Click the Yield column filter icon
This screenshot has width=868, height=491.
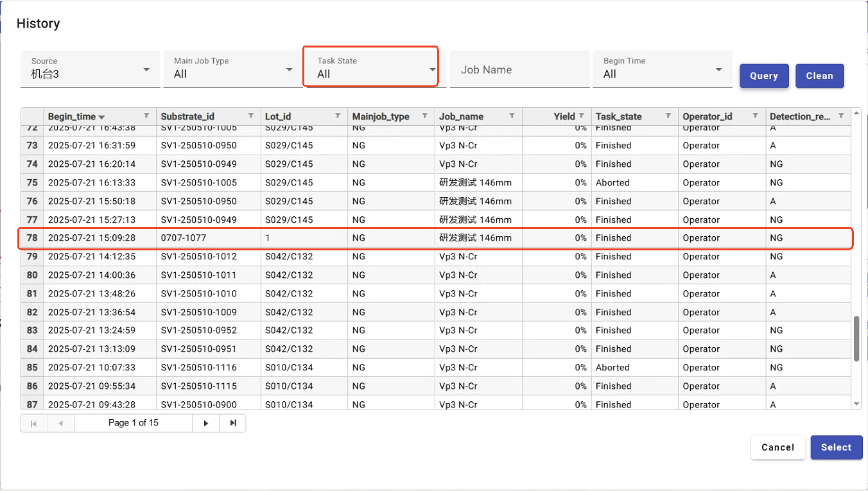(x=582, y=116)
